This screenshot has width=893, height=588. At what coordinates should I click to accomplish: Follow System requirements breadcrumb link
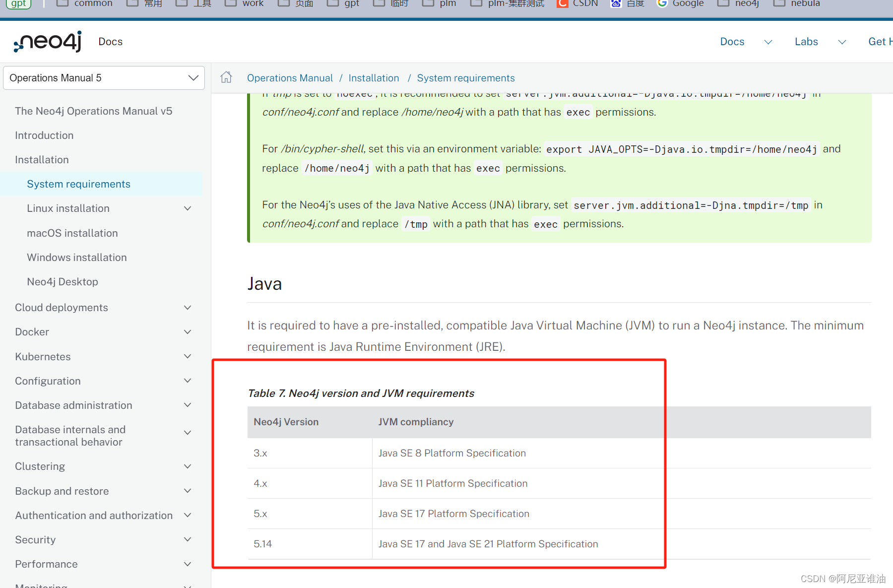tap(466, 78)
